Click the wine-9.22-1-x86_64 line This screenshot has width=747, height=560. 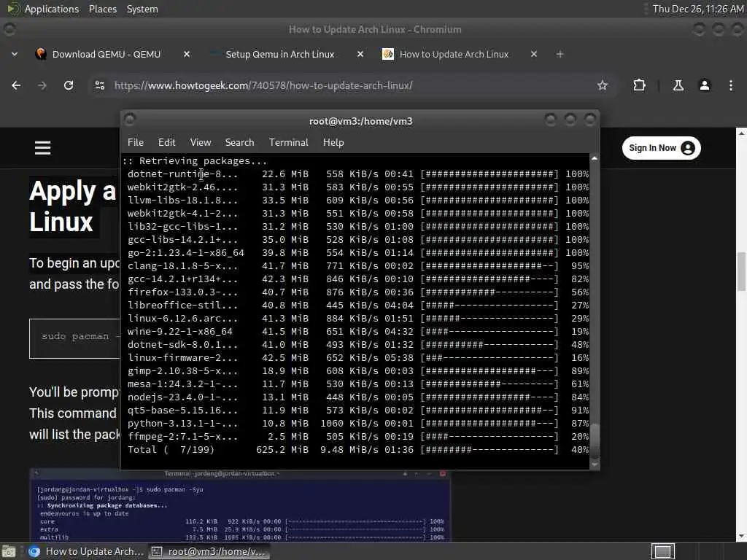357,332
